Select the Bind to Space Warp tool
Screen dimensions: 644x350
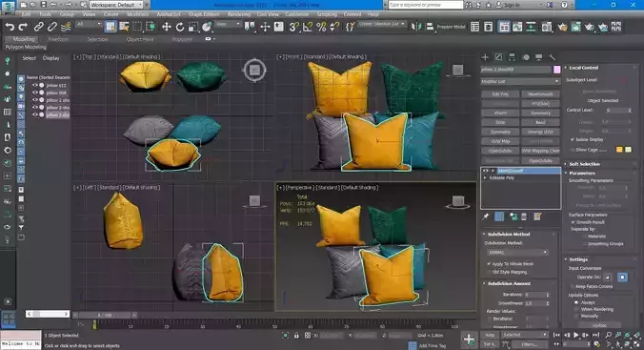tap(66, 27)
